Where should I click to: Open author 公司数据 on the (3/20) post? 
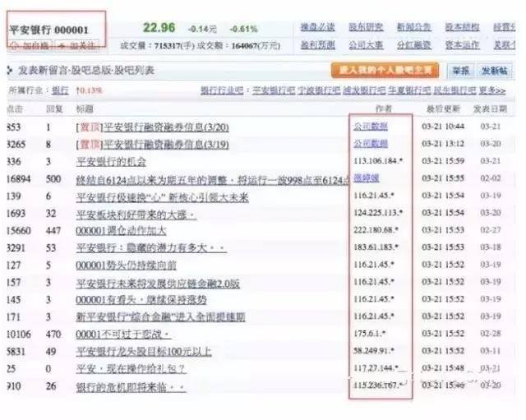pyautogui.click(x=371, y=126)
